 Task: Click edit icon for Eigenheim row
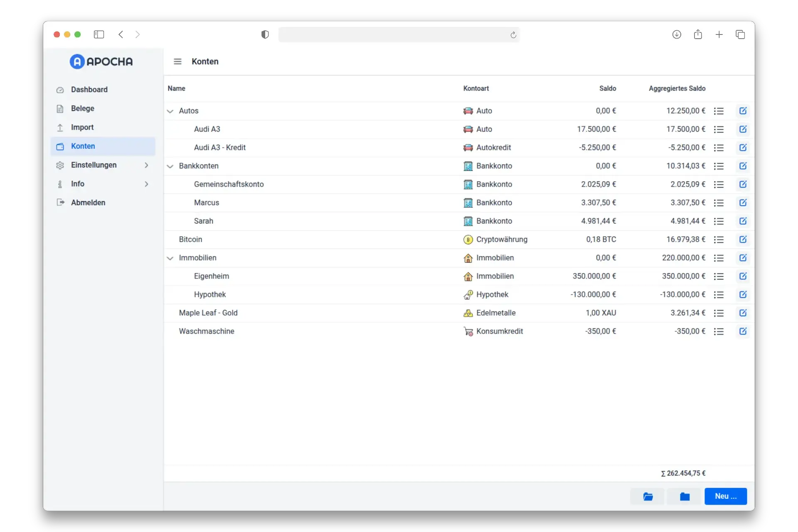tap(743, 276)
